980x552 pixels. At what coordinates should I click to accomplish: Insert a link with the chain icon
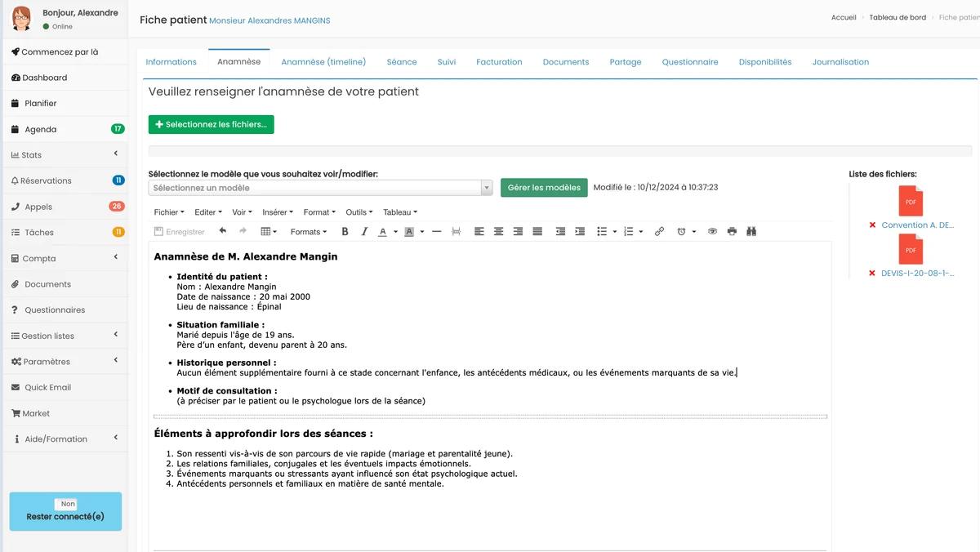(659, 232)
